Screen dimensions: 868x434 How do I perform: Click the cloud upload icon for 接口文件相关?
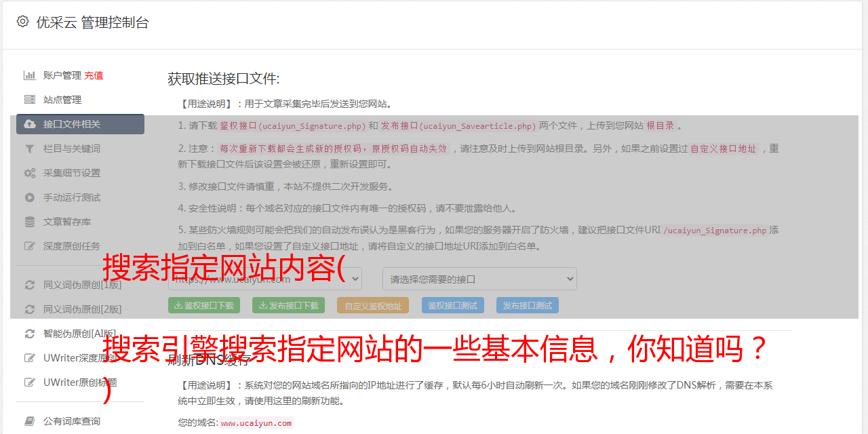[30, 124]
